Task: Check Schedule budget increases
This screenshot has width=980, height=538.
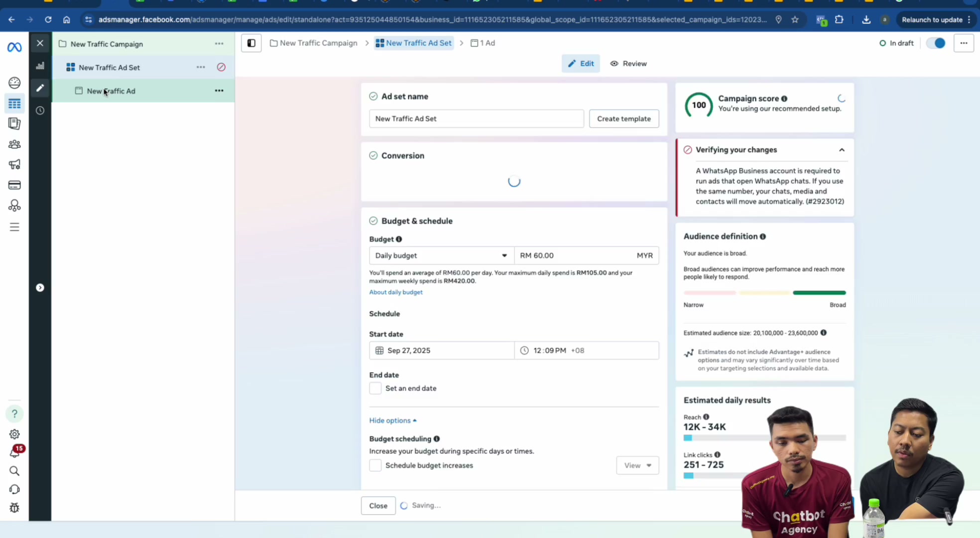Action: 375,465
